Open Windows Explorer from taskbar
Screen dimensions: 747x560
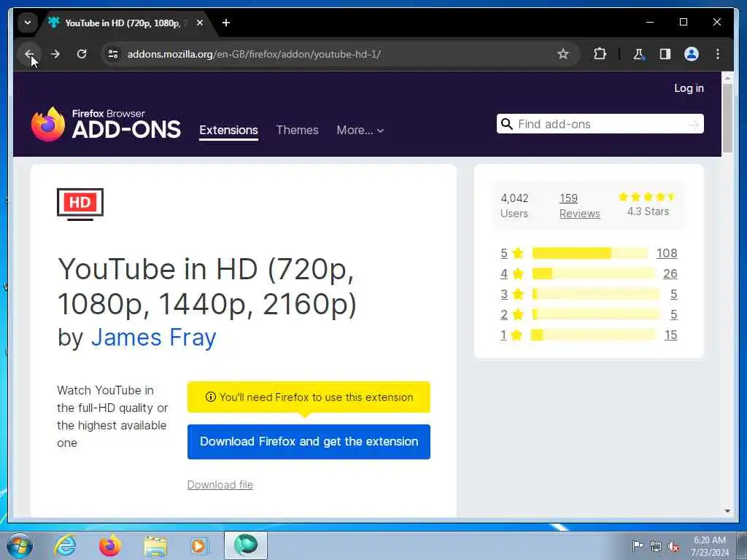pyautogui.click(x=155, y=545)
